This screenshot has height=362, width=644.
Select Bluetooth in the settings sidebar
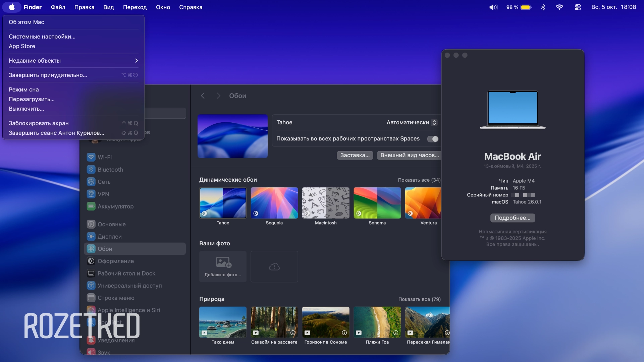click(x=110, y=169)
